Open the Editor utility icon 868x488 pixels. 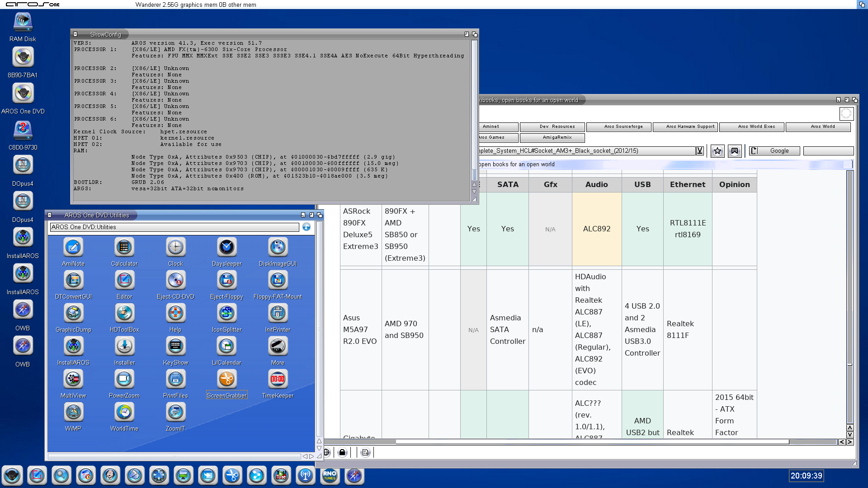(x=124, y=280)
